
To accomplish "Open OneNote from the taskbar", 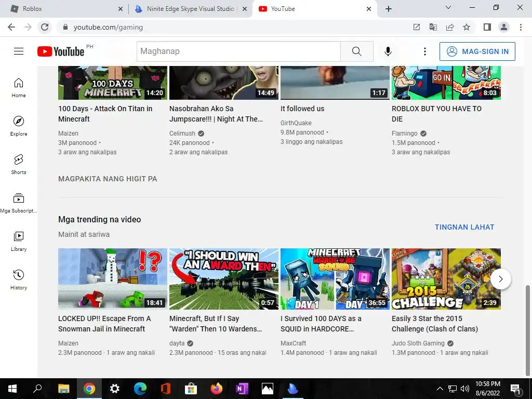I will click(x=242, y=389).
